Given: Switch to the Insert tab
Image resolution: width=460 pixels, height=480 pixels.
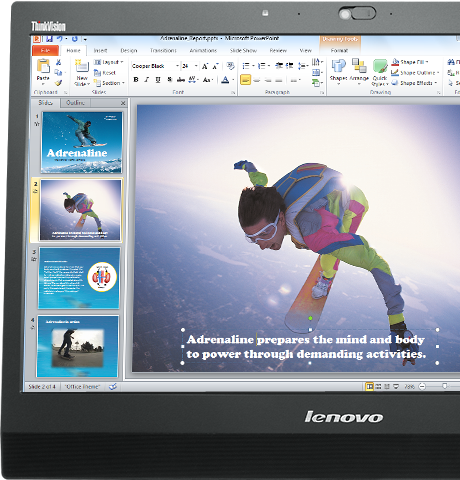Looking at the screenshot, I should pos(100,50).
